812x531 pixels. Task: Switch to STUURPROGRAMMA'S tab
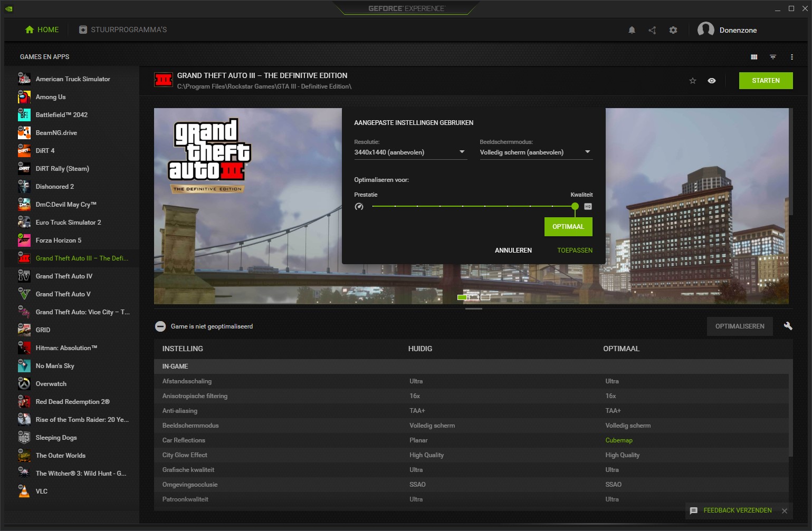pyautogui.click(x=123, y=30)
